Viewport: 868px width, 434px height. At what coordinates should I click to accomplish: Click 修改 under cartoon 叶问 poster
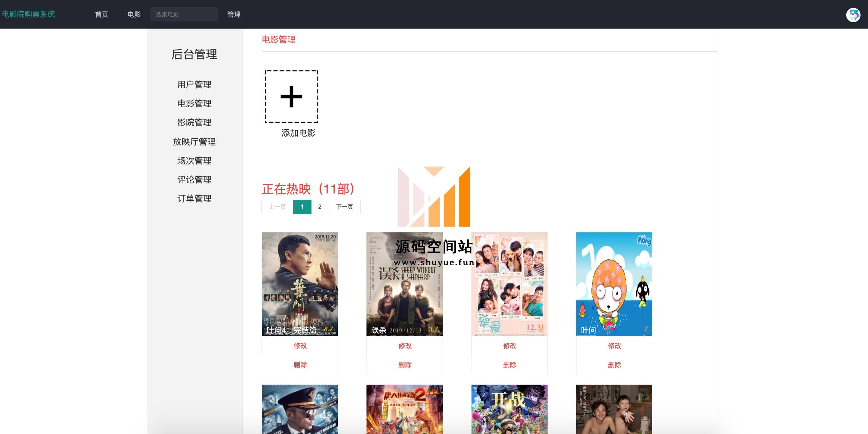[614, 345]
